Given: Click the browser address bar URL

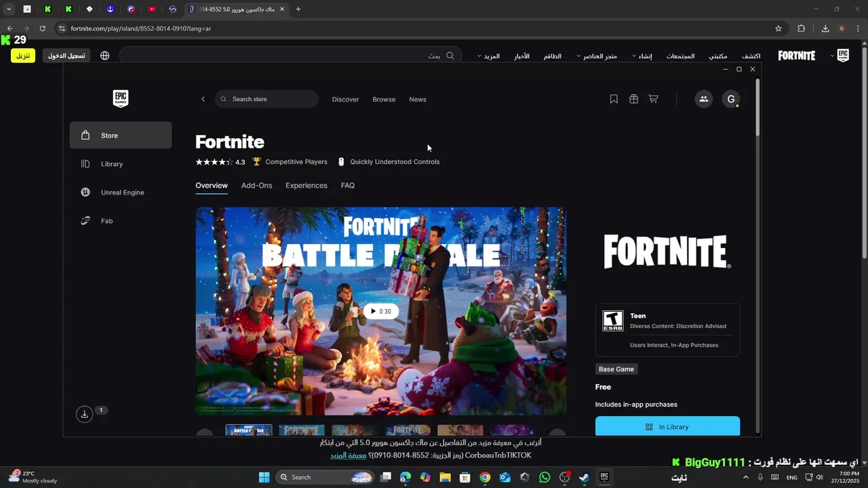Looking at the screenshot, I should coord(141,28).
